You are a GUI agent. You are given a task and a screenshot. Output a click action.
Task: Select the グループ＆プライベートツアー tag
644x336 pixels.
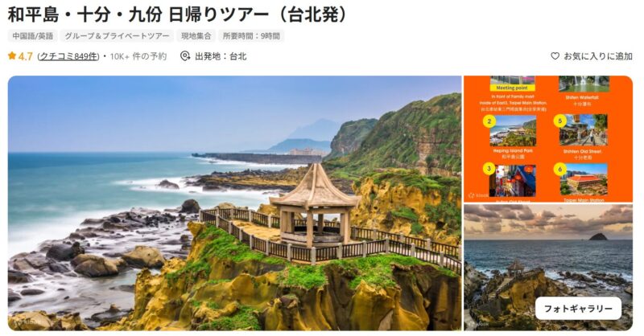tap(117, 35)
